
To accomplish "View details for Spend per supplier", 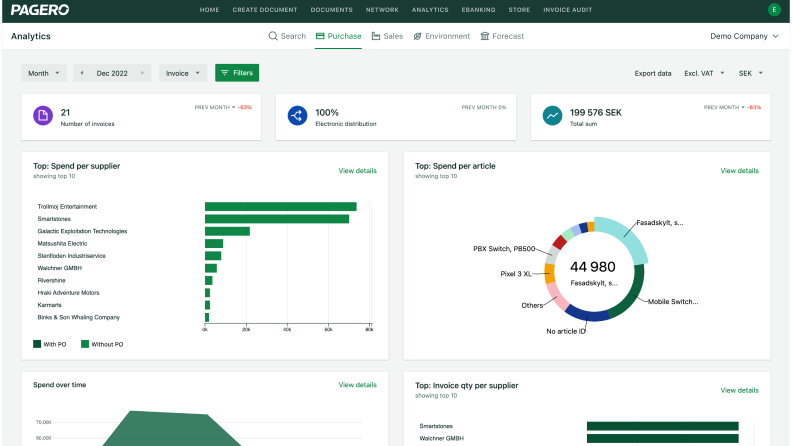I will coord(357,171).
